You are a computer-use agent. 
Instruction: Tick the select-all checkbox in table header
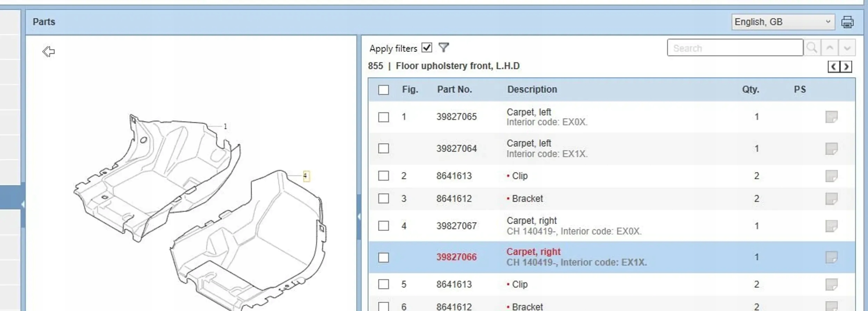[384, 90]
